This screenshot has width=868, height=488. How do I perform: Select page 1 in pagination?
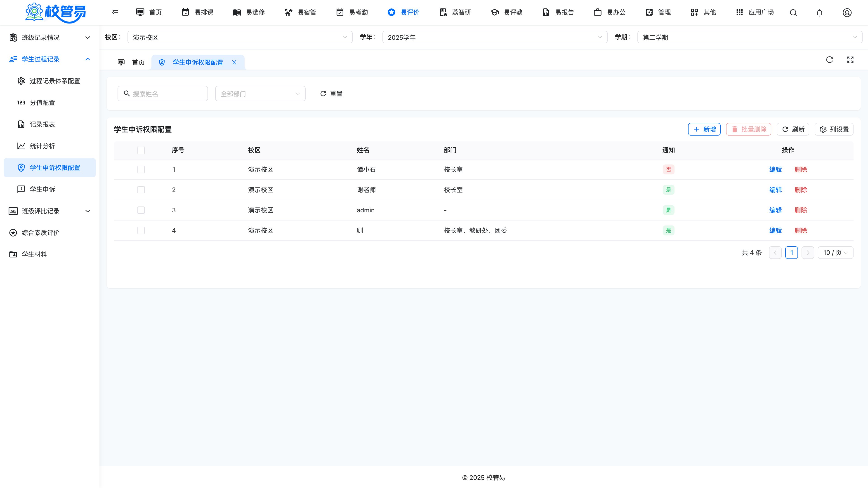tap(792, 253)
